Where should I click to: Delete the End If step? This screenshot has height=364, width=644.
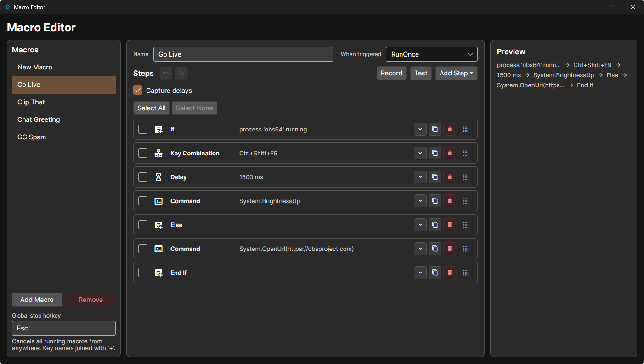pyautogui.click(x=450, y=273)
